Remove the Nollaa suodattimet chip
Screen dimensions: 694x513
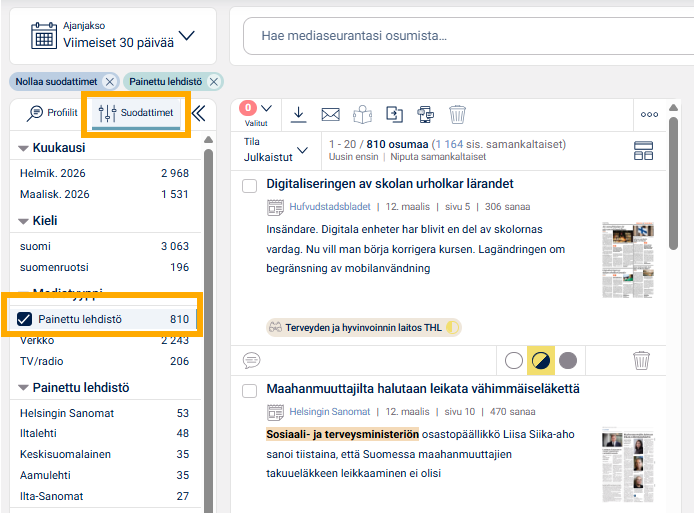(109, 81)
